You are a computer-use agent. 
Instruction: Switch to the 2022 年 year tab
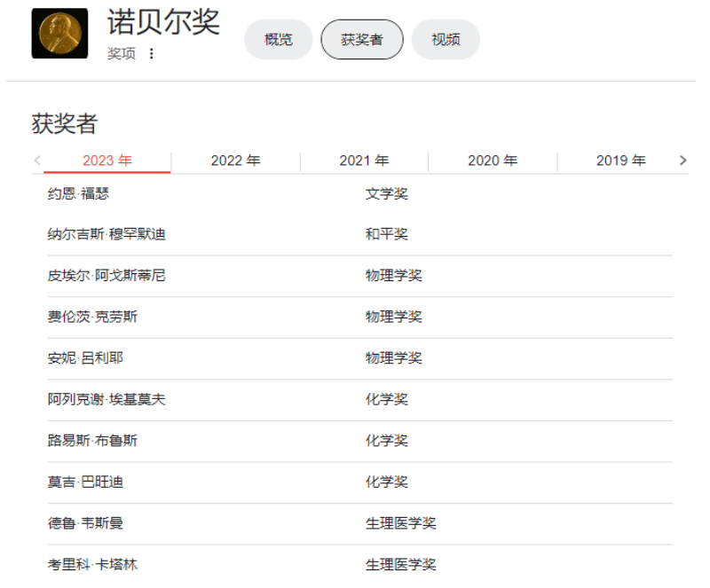[235, 161]
